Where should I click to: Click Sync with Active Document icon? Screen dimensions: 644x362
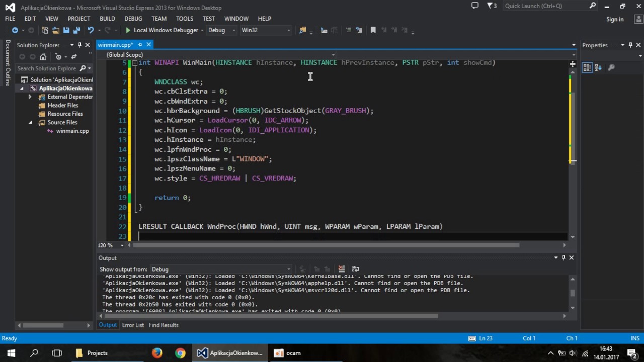(74, 57)
